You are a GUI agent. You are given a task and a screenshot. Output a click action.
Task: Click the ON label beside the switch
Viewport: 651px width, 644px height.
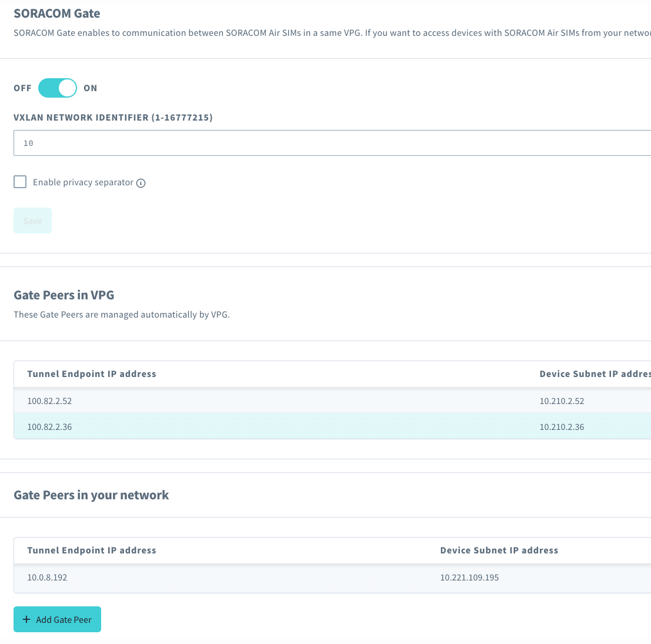pyautogui.click(x=90, y=88)
